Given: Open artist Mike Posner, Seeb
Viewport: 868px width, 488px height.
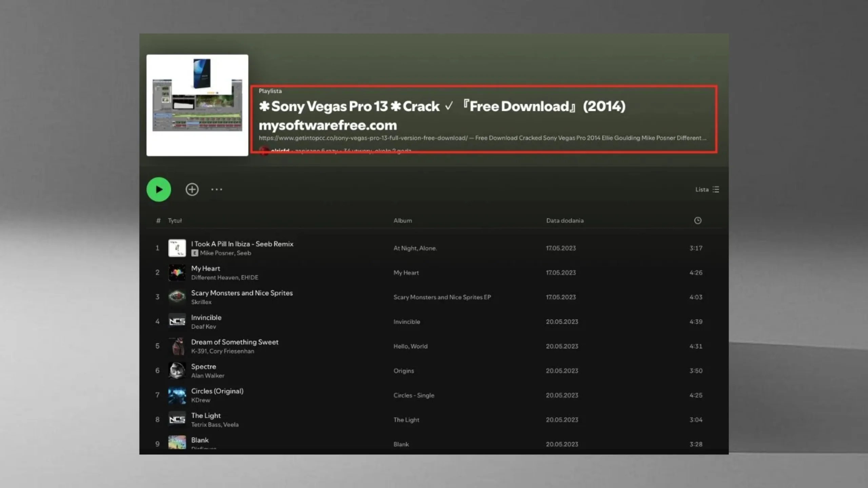Looking at the screenshot, I should (225, 253).
